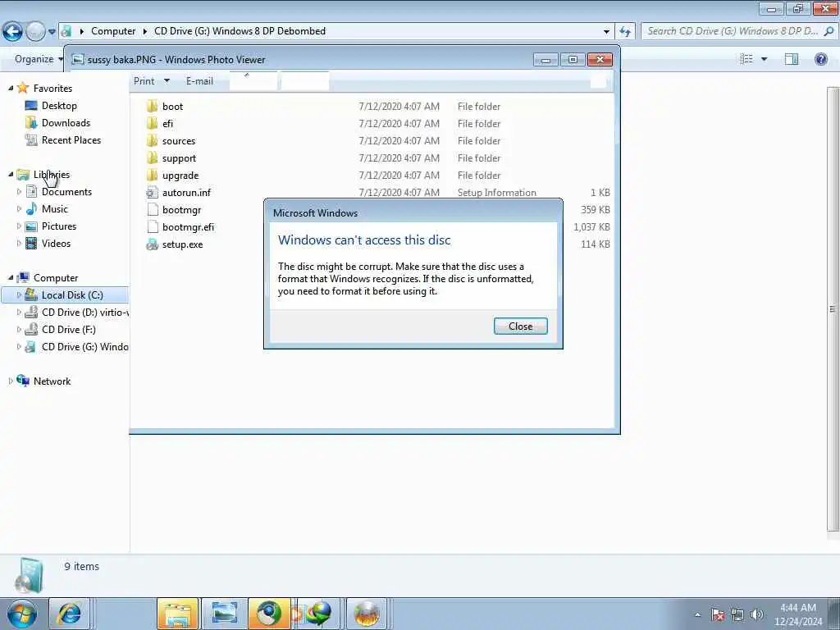Click the Explorer Forward button

click(35, 32)
